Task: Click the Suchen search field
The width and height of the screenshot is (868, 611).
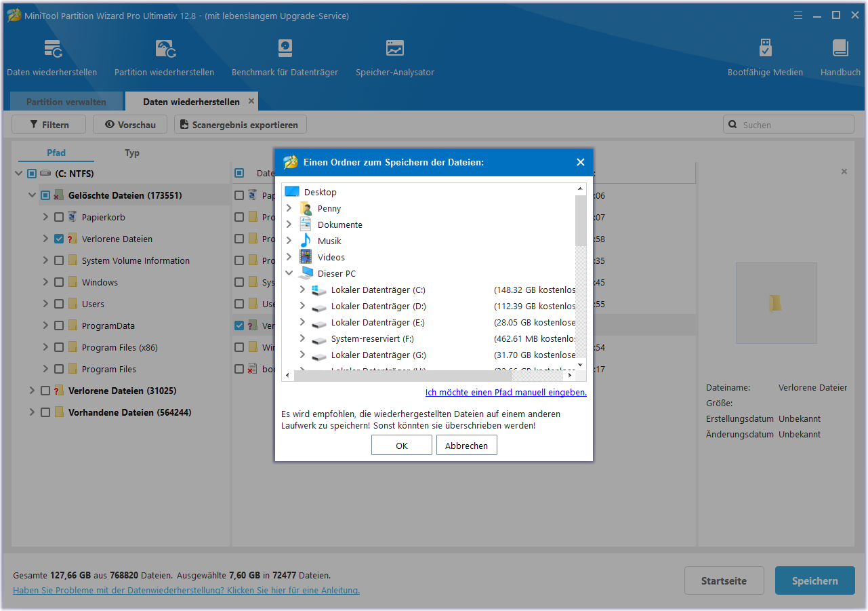Action: click(789, 125)
